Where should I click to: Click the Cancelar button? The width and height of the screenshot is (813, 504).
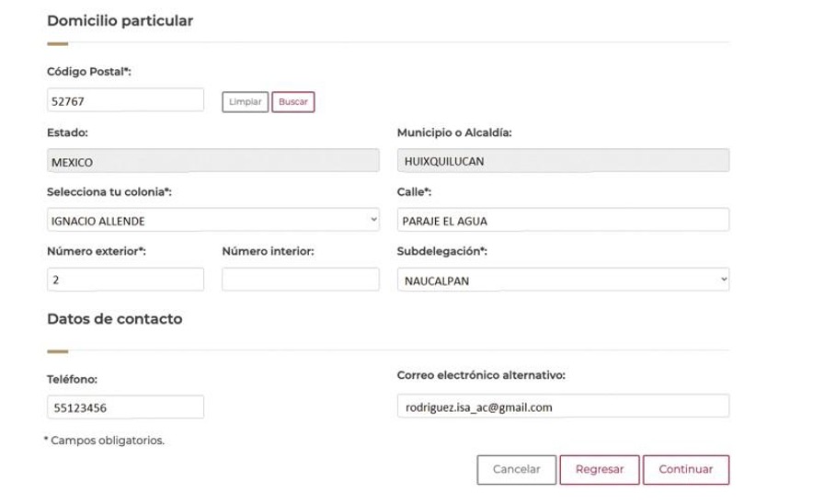coord(517,470)
